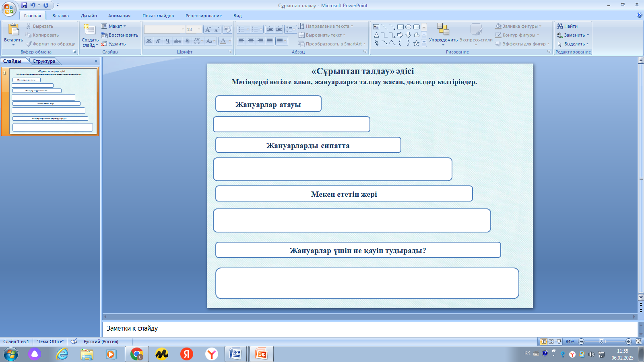Image resolution: width=644 pixels, height=362 pixels.
Task: Toggle bold formatting
Action: (x=149, y=41)
